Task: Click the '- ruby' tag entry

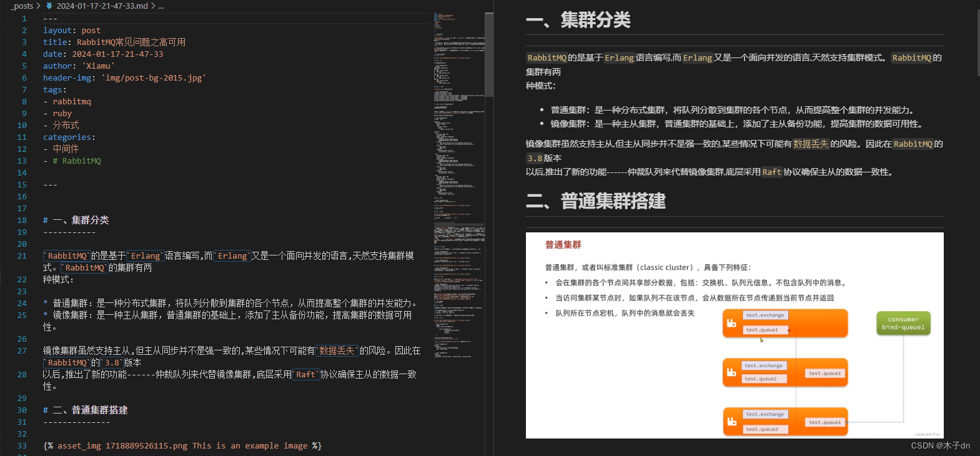Action: pyautogui.click(x=57, y=113)
